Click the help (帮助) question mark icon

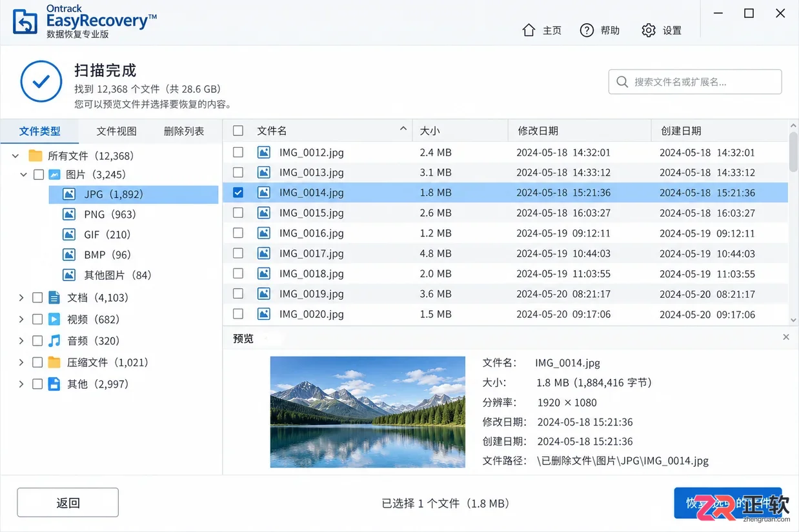coord(587,30)
